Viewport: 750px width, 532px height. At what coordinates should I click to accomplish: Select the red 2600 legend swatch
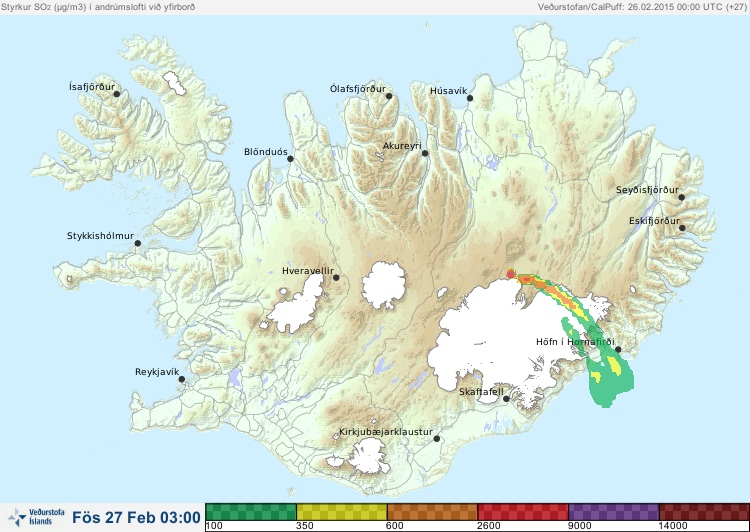pyautogui.click(x=523, y=512)
